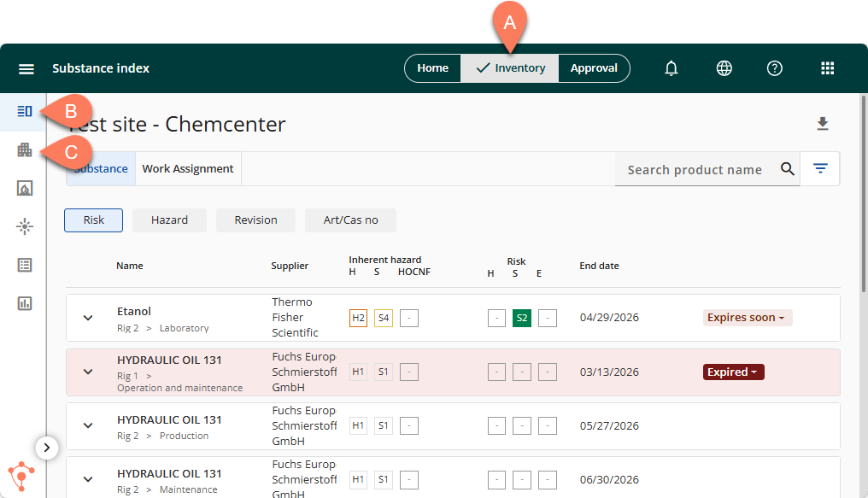Go to the Approval tab
Viewport: 868px width, 498px height.
coord(594,68)
